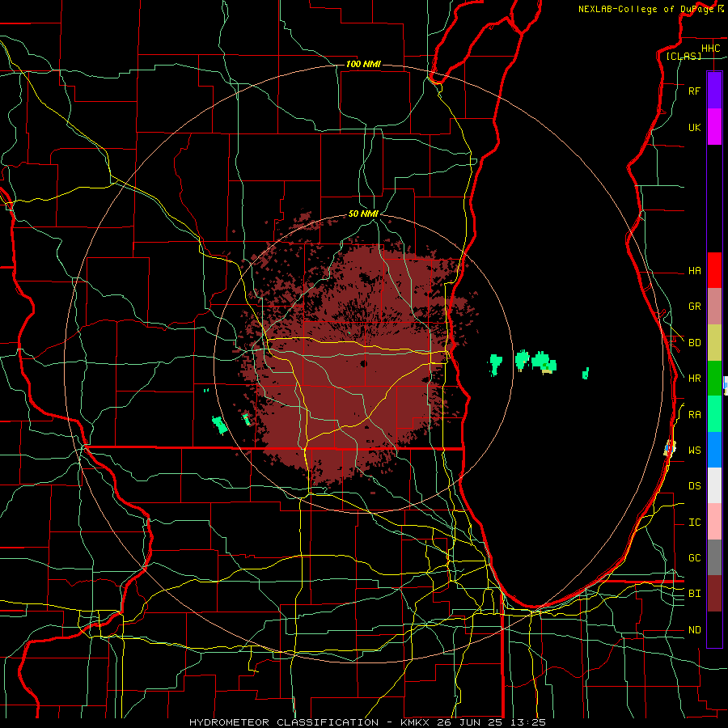
Task: Click the KMKX radar site center dot
Action: (364, 363)
